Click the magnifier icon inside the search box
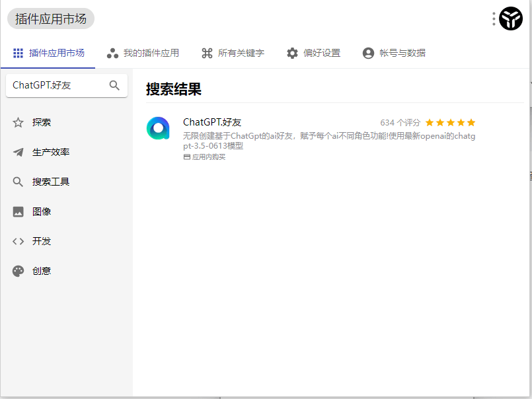The width and height of the screenshot is (532, 399). pyautogui.click(x=114, y=85)
